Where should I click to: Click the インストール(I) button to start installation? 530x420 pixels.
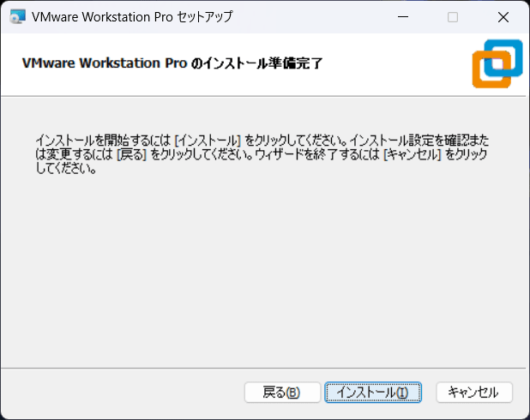pos(373,392)
